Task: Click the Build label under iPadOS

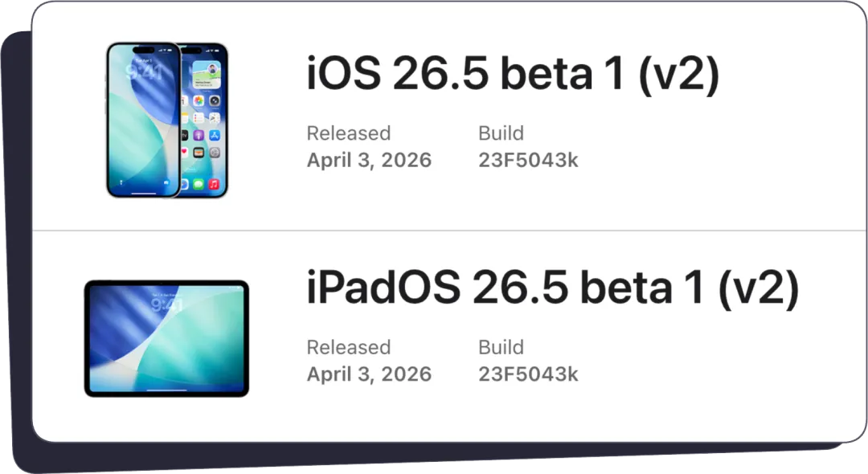Action: [501, 347]
